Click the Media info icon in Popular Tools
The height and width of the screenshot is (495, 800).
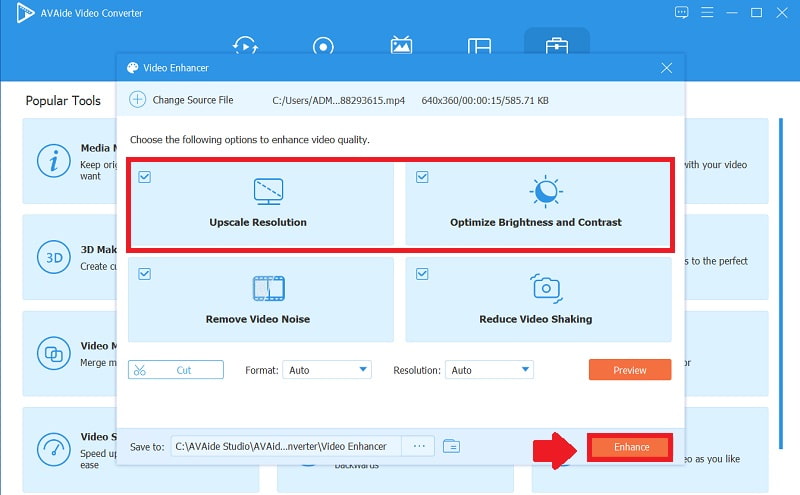(x=54, y=161)
